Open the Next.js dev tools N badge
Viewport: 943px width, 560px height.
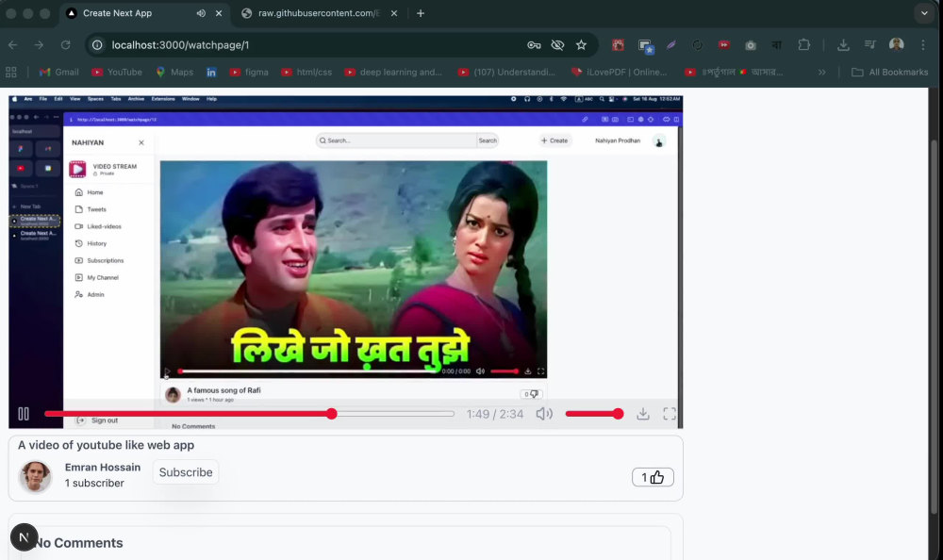pos(25,536)
